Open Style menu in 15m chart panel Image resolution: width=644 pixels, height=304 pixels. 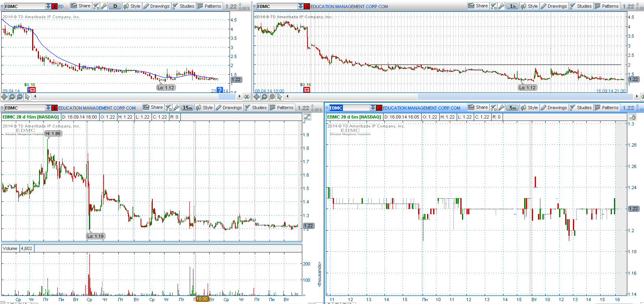(204, 108)
